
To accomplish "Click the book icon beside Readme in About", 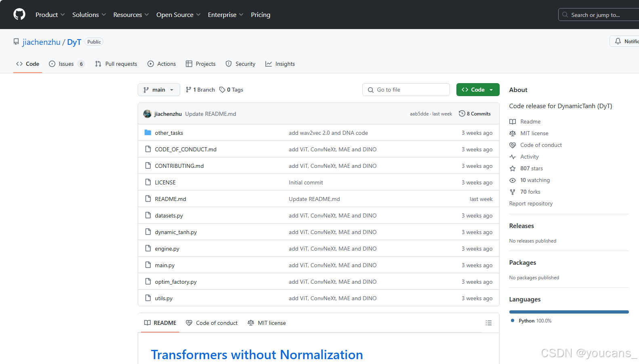I will tap(513, 121).
